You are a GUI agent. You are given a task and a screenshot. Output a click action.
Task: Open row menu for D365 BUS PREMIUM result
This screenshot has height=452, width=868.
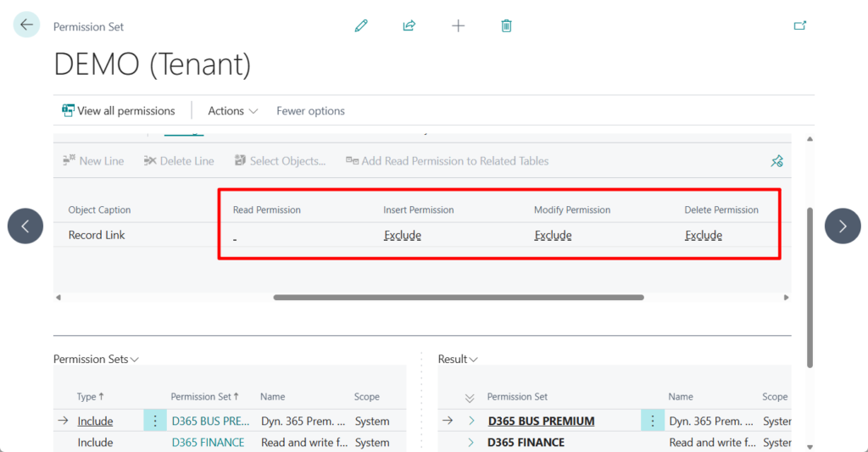point(652,421)
